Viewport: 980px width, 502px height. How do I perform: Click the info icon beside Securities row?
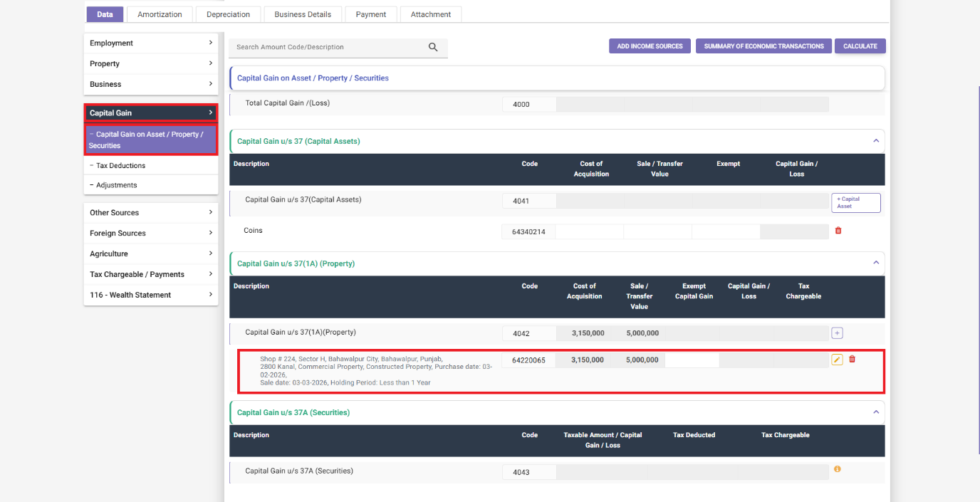point(838,469)
